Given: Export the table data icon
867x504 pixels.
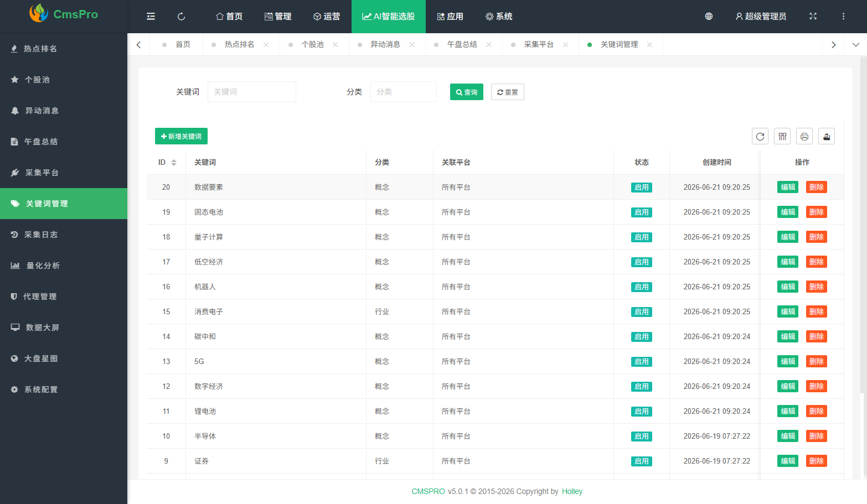Looking at the screenshot, I should [827, 136].
